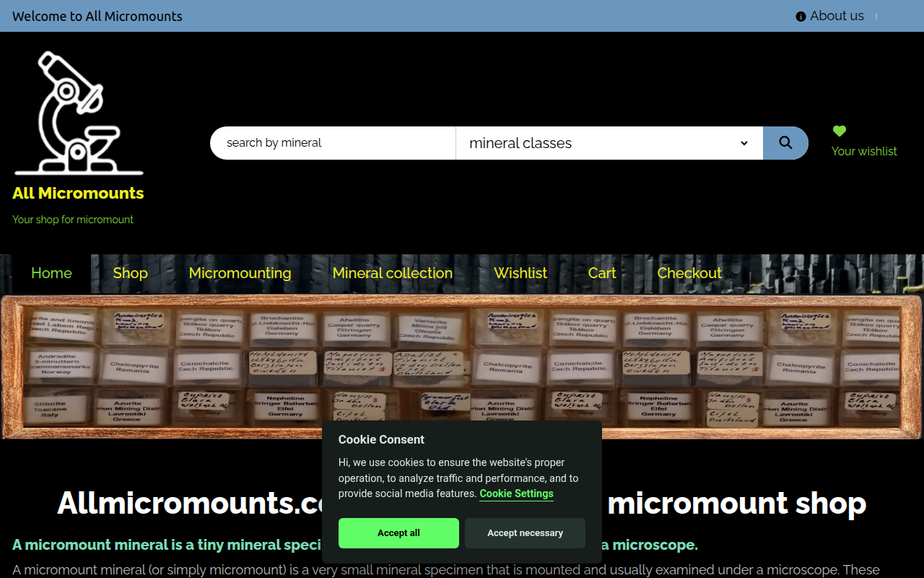Click the About us link
The width and height of the screenshot is (924, 578).
tap(837, 16)
